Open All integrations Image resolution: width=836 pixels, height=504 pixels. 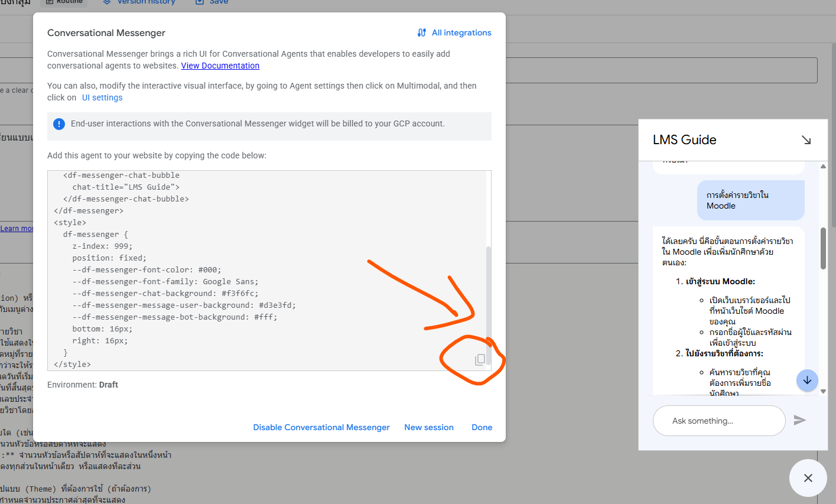(454, 33)
